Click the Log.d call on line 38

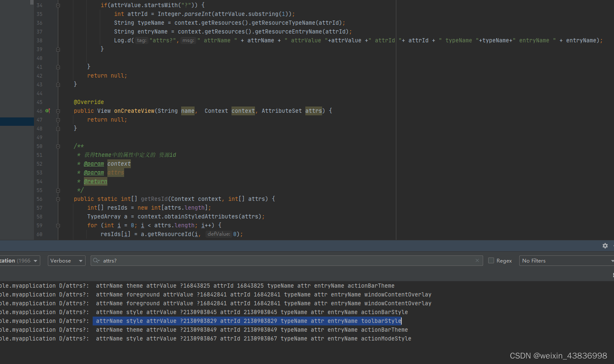pos(122,40)
